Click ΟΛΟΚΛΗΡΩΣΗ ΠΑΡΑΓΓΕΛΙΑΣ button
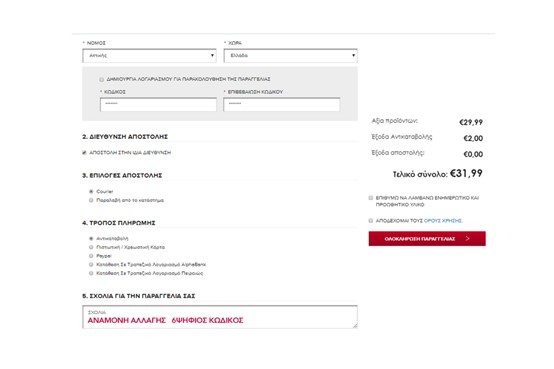 pos(427,239)
